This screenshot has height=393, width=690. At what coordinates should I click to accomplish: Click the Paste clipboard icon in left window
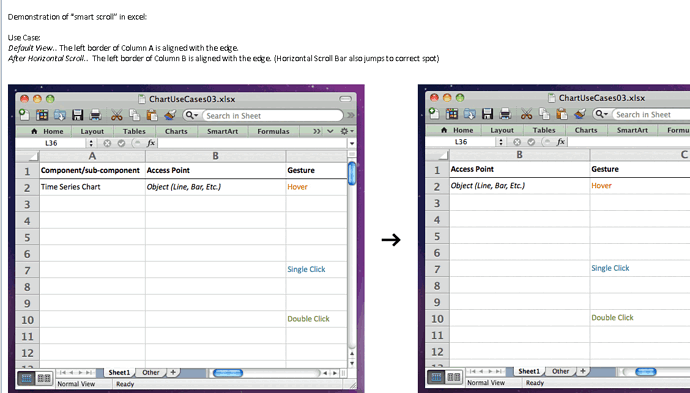click(x=152, y=115)
